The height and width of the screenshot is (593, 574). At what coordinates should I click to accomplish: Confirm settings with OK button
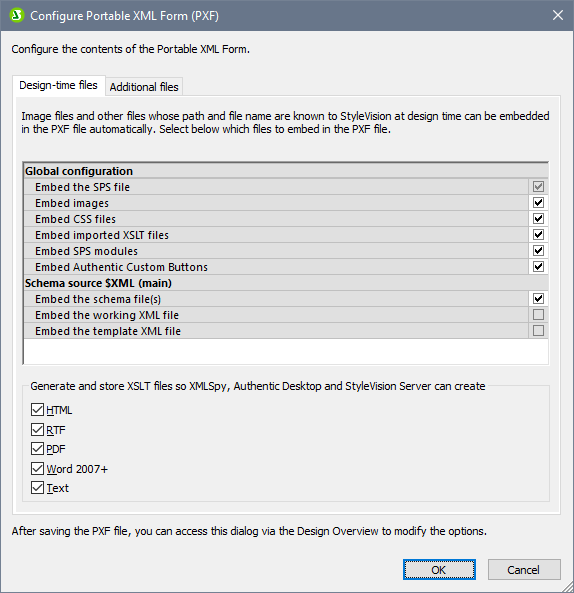coord(439,570)
